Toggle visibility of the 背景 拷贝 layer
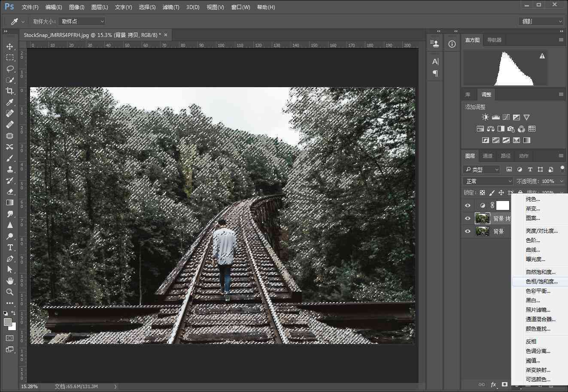Screen dimensions: 568x392 pos(468,219)
